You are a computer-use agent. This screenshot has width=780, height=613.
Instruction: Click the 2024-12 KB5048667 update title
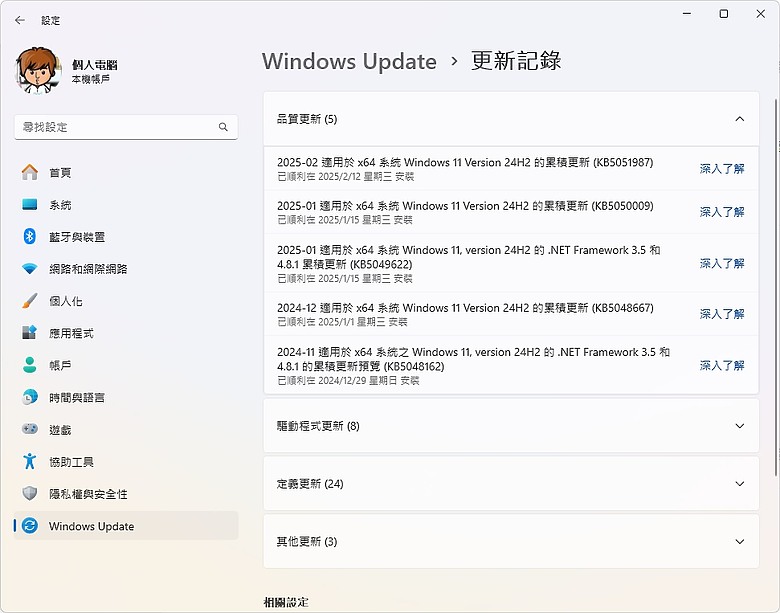[465, 307]
